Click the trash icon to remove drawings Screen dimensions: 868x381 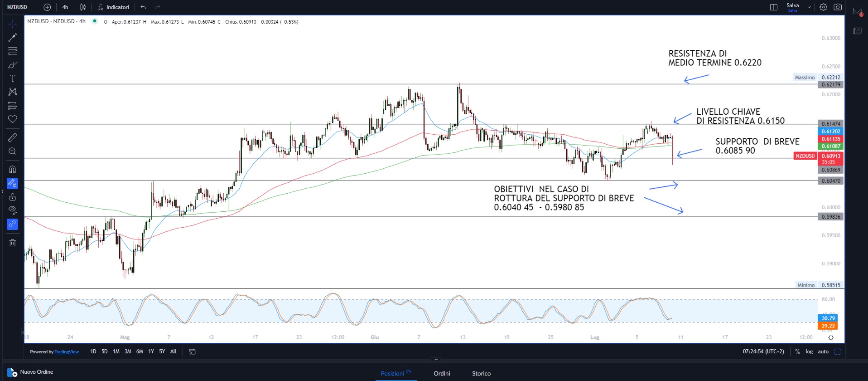pyautogui.click(x=12, y=243)
